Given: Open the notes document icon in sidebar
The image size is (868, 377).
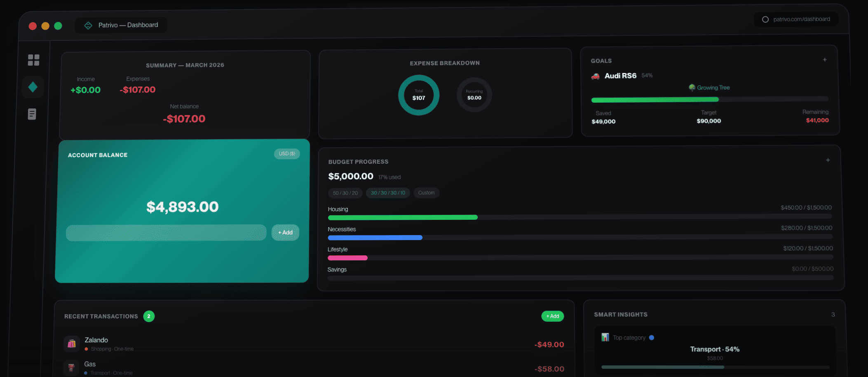Looking at the screenshot, I should coord(33,114).
